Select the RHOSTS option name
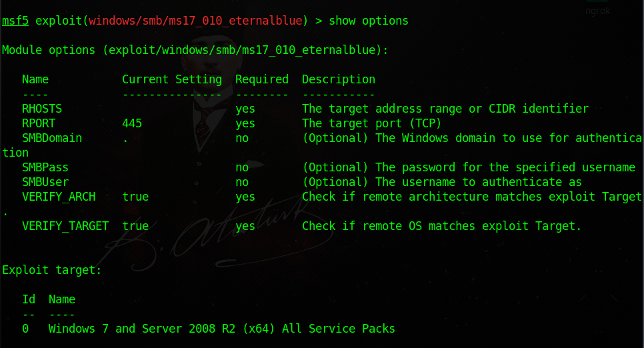644x348 pixels. click(x=42, y=109)
